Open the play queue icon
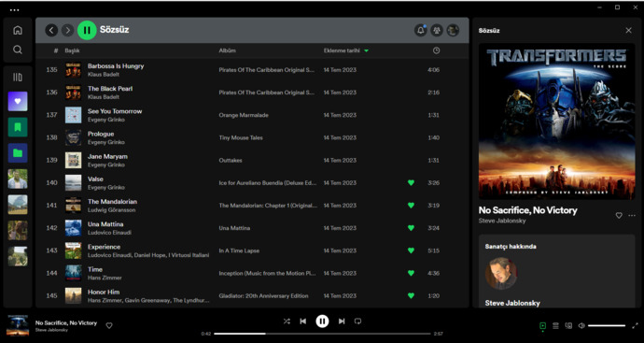 click(555, 326)
